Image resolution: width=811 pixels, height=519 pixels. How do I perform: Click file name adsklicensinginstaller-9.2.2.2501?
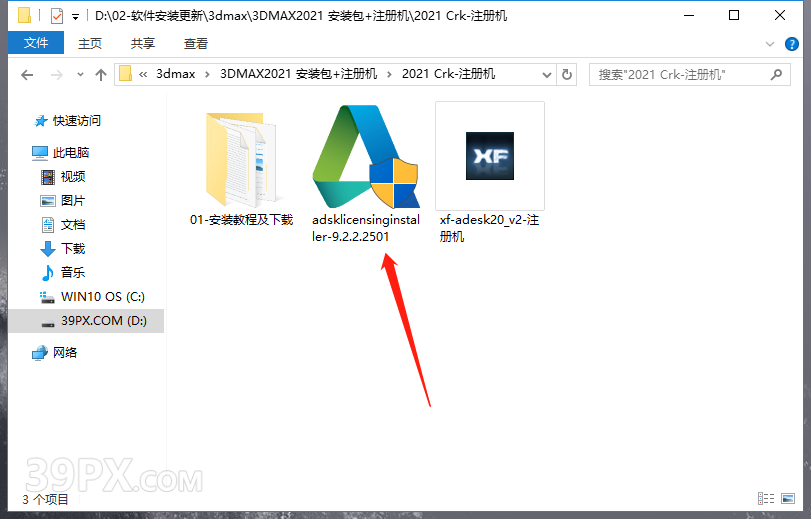pos(366,228)
